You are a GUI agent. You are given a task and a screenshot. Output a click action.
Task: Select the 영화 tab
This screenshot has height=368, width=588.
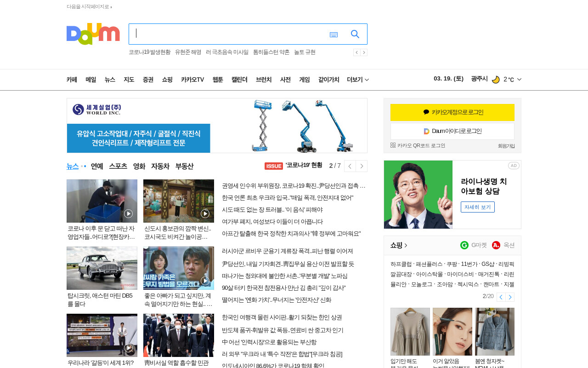(x=139, y=166)
